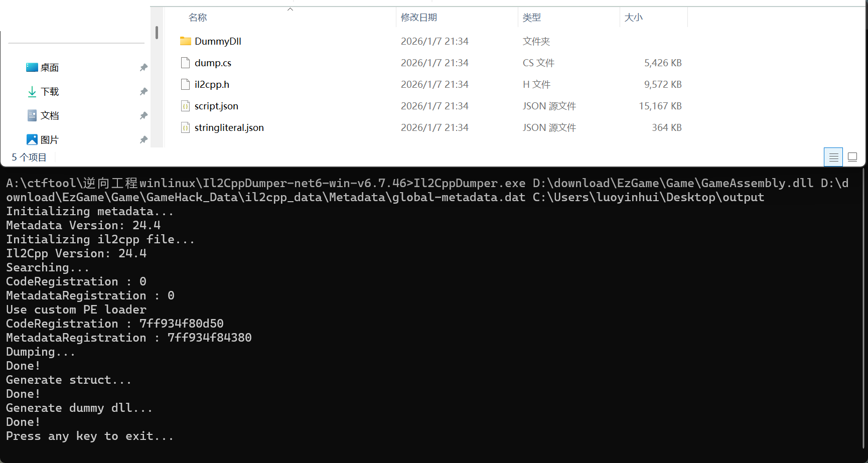The width and height of the screenshot is (868, 463).
Task: Click the script.json file icon
Action: coord(185,106)
